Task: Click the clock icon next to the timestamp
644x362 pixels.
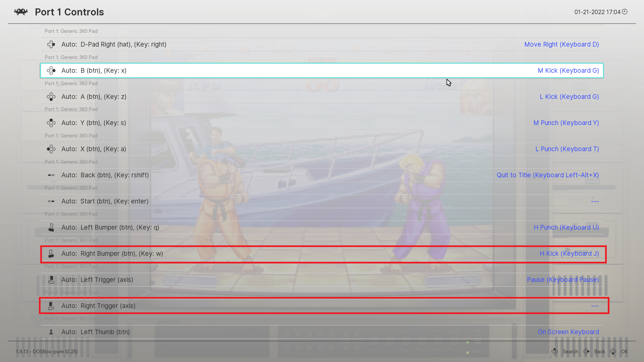Action: [x=624, y=11]
